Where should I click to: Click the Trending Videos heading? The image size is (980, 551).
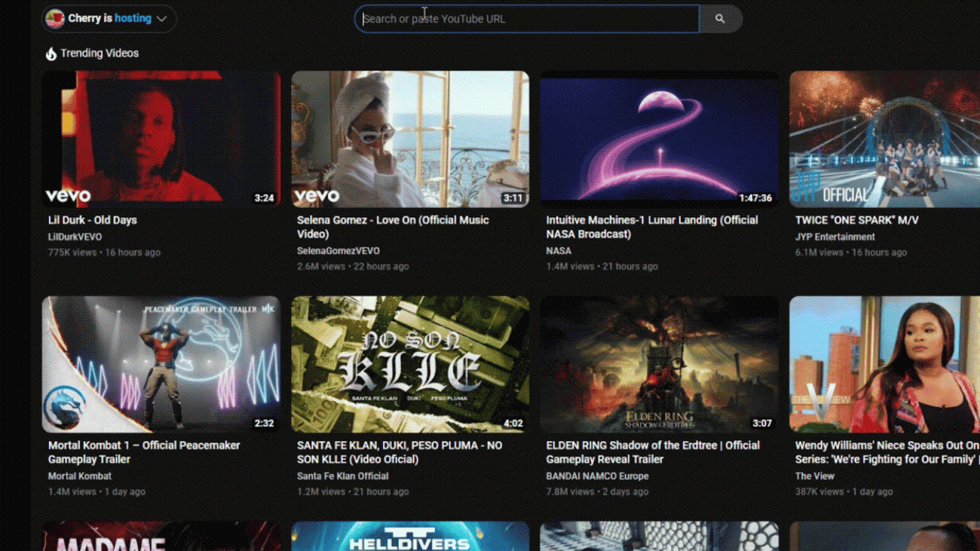[x=99, y=53]
